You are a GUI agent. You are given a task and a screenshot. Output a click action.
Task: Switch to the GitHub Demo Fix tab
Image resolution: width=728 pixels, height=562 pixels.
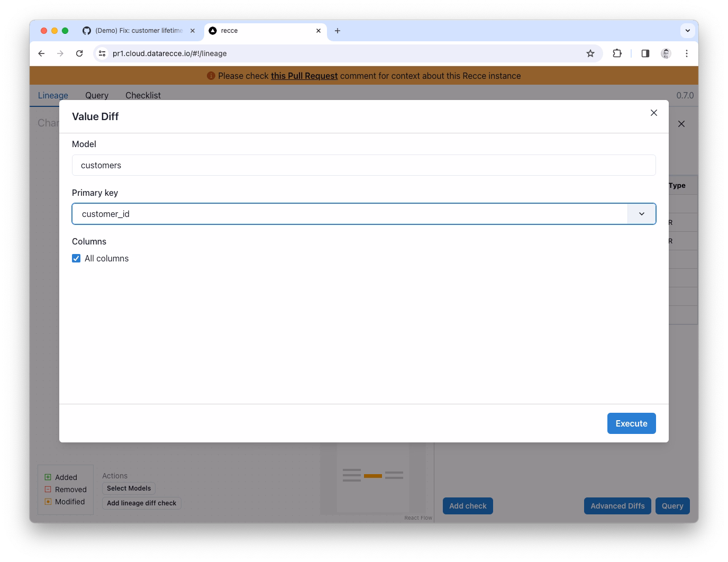pos(139,31)
